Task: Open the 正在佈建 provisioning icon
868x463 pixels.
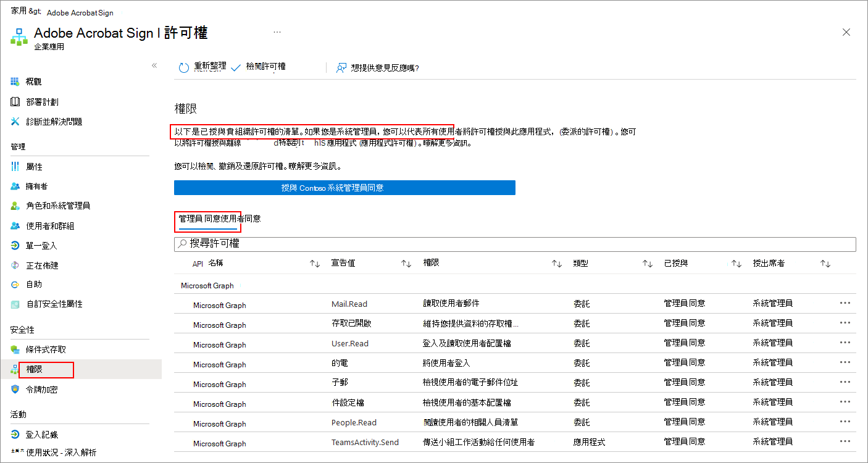Action: (x=15, y=265)
